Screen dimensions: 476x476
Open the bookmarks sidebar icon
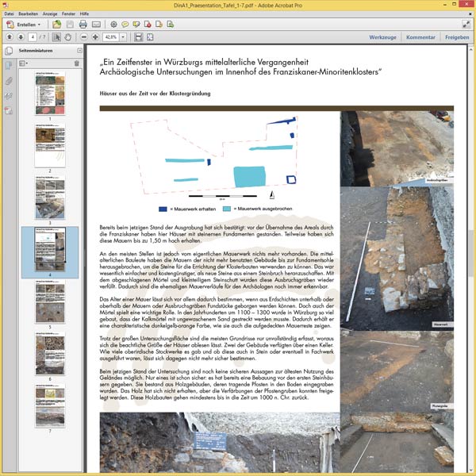[9, 66]
